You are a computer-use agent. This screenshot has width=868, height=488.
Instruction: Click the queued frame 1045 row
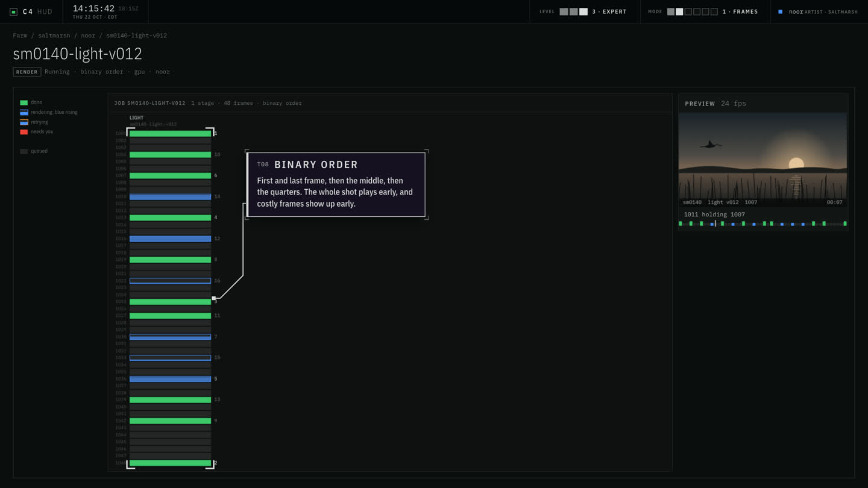[x=171, y=442]
